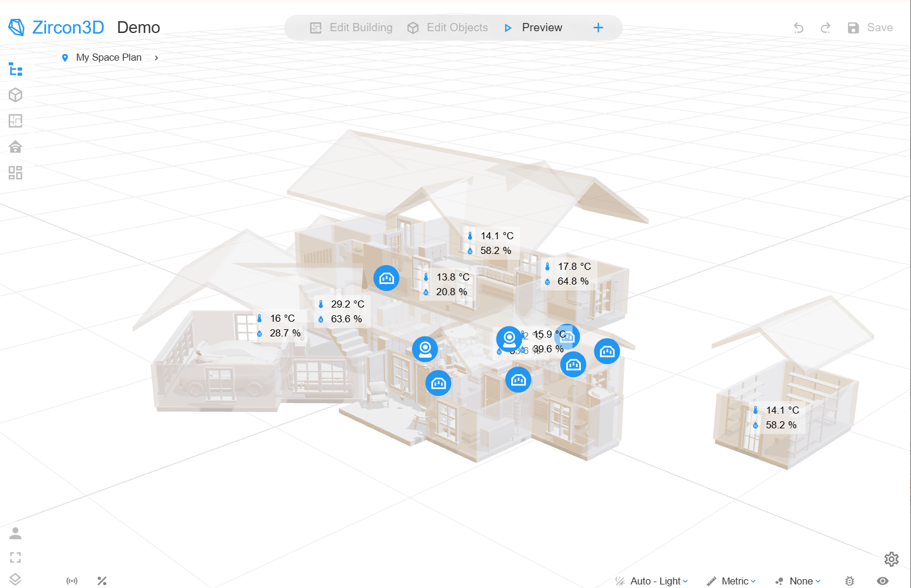Open the smart home devices panel
The image size is (911, 588).
[x=16, y=147]
